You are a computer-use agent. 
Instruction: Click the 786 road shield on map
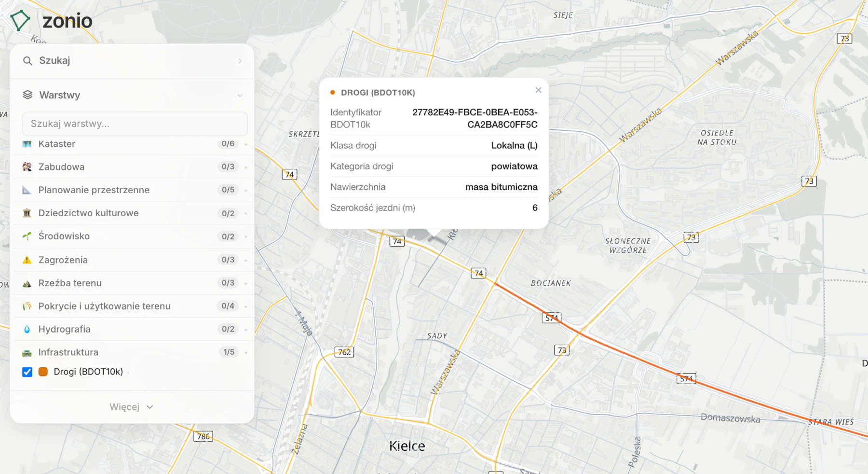coord(203,437)
